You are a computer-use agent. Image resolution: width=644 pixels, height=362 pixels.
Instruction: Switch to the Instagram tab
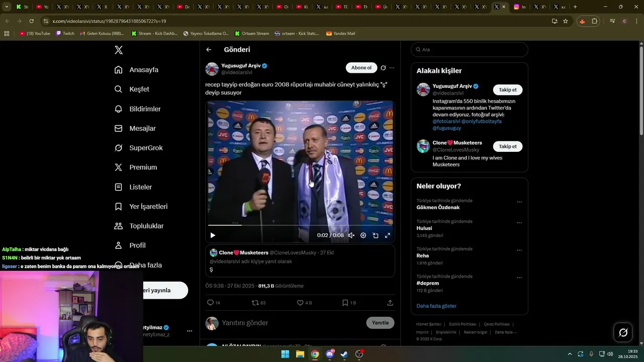(520, 7)
